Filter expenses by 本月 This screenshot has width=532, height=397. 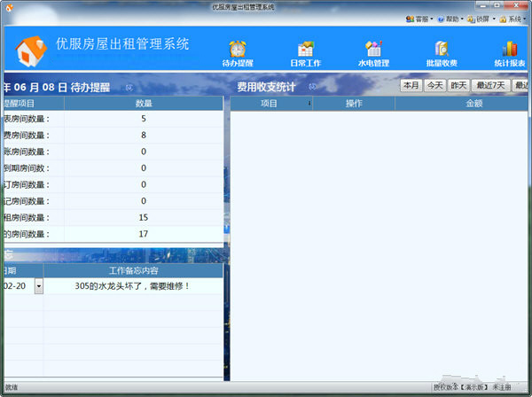pyautogui.click(x=411, y=86)
